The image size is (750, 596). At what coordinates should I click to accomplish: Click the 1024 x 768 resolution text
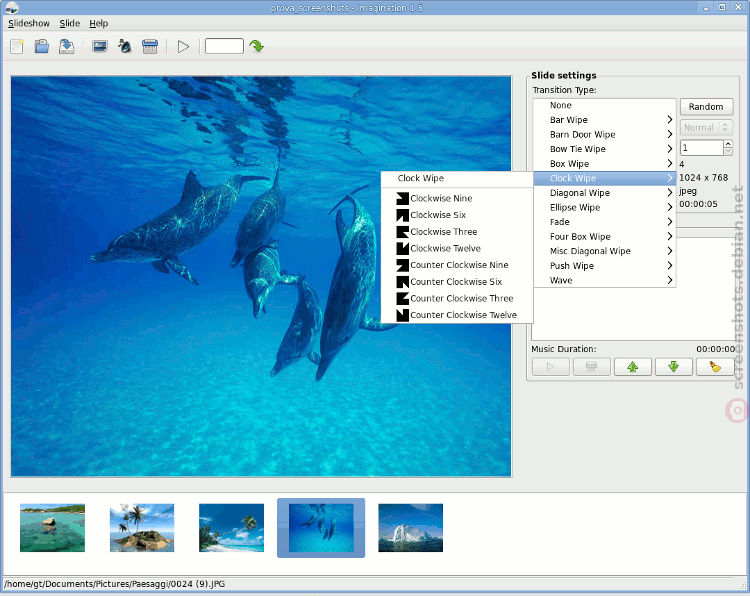point(704,177)
